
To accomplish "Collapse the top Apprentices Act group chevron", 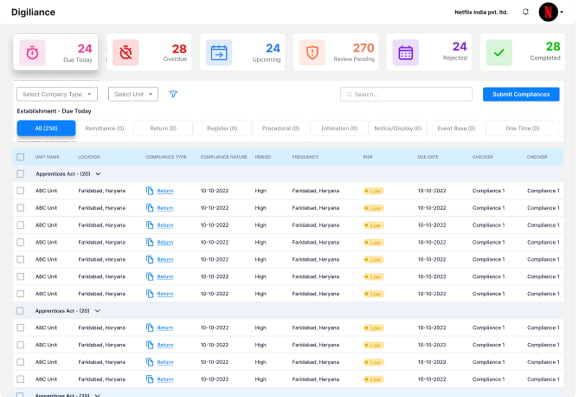I will [x=98, y=174].
